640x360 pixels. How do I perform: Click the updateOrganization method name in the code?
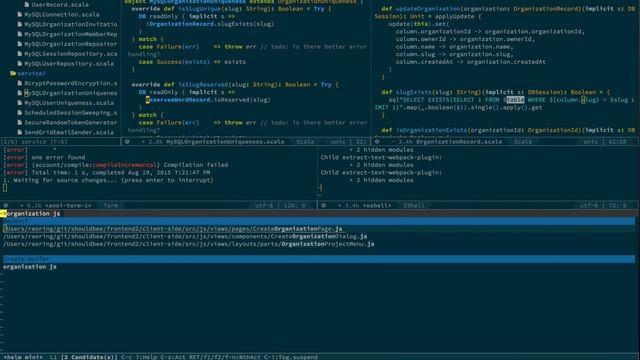click(428, 9)
